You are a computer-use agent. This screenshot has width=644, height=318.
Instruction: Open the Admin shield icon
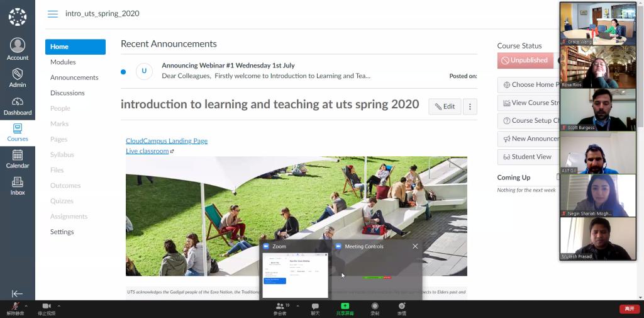(18, 77)
